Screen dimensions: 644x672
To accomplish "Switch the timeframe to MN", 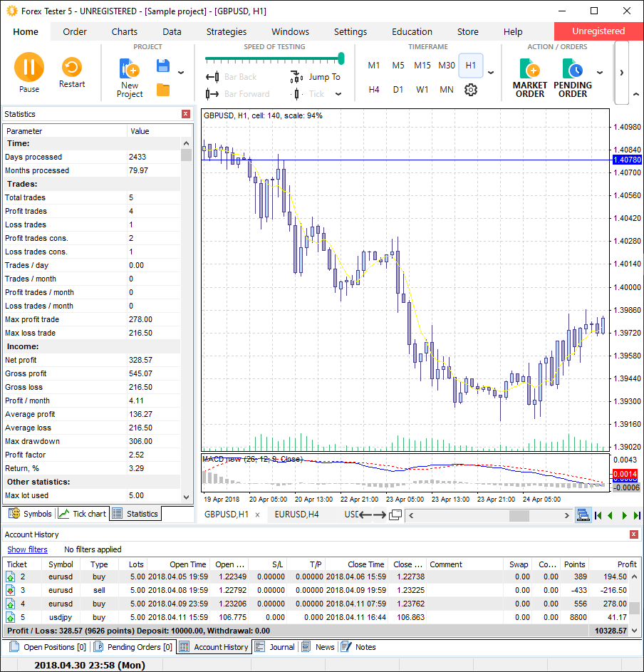I will [447, 90].
